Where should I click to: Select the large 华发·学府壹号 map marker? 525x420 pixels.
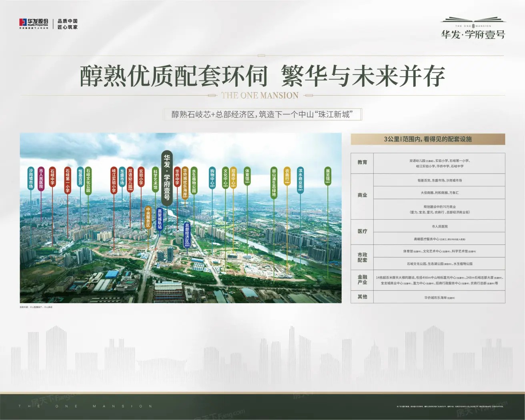tap(167, 178)
